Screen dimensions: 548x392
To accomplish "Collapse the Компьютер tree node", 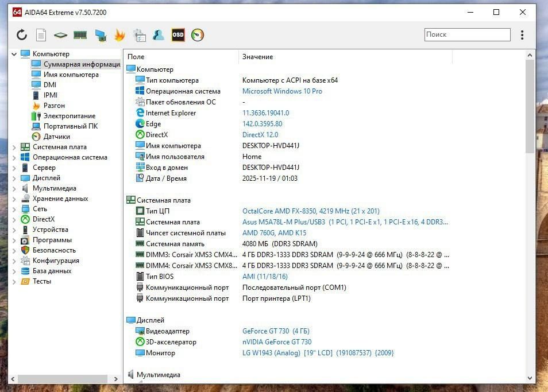I will coord(14,54).
